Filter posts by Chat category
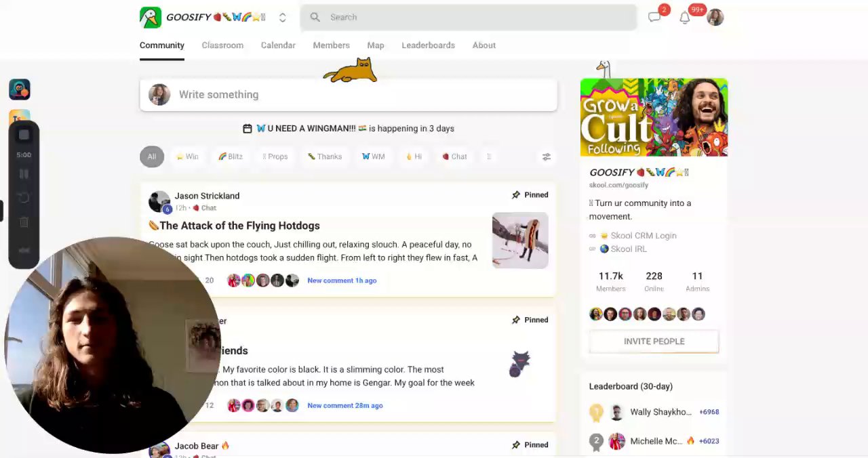Viewport: 868px width, 458px height. [x=454, y=157]
